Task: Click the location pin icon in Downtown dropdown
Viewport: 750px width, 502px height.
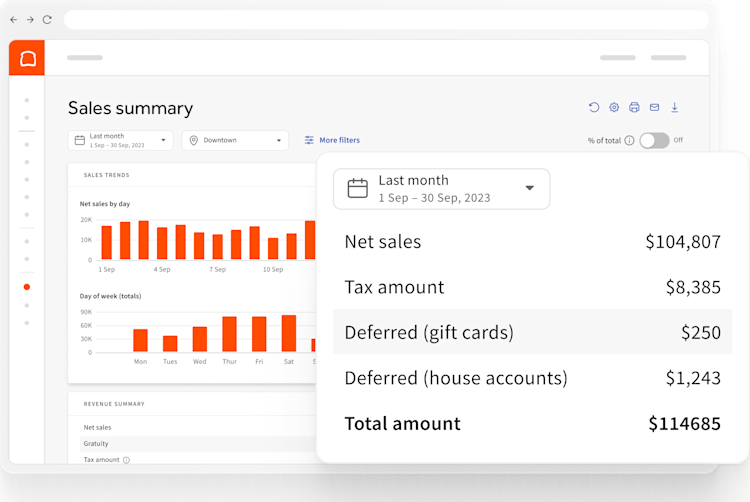Action: 194,140
